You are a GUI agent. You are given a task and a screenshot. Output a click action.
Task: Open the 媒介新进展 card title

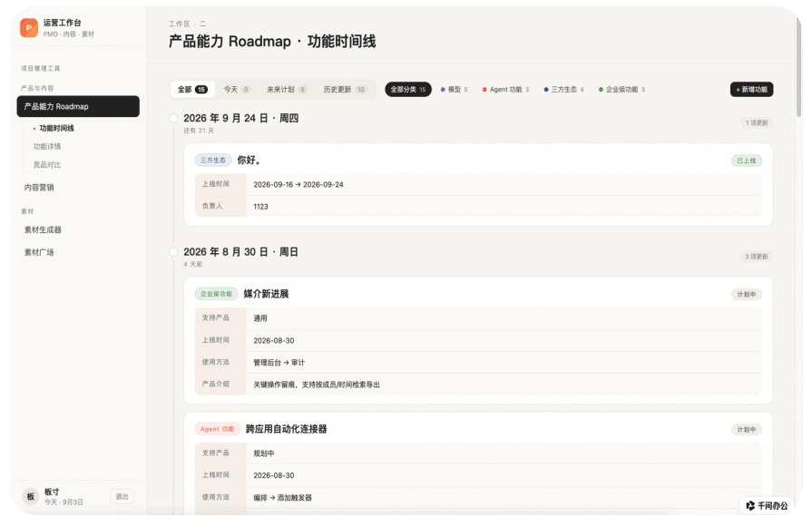click(x=266, y=294)
